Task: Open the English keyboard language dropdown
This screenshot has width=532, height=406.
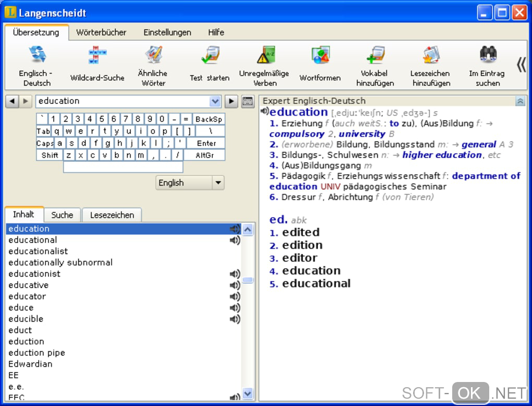Action: (218, 183)
